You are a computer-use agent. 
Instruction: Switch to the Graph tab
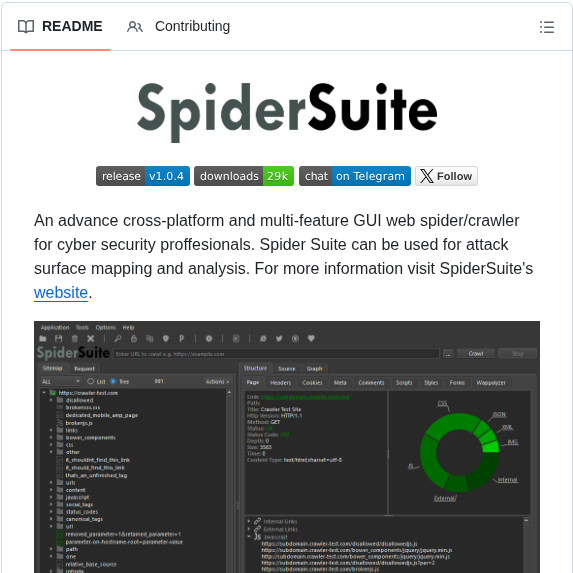[x=315, y=368]
